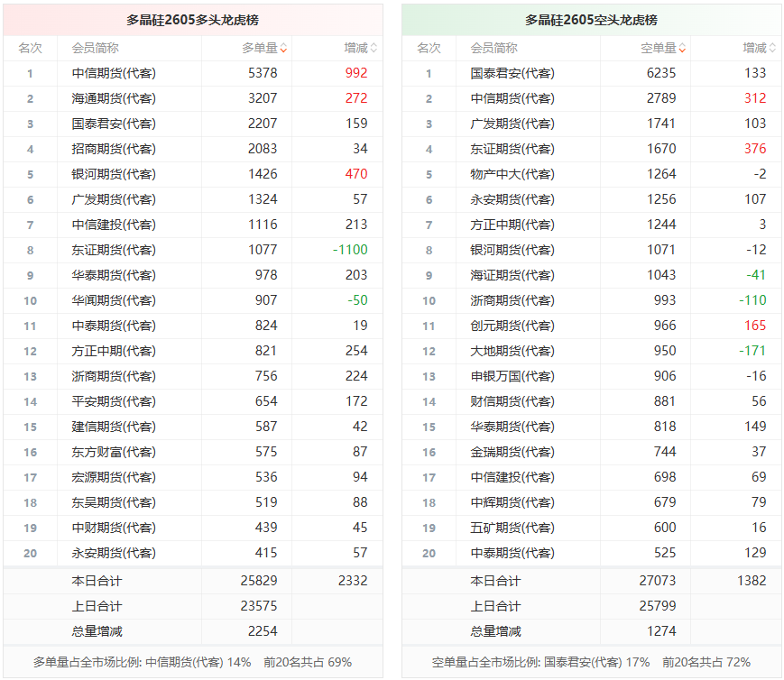Click 本日合计 total 27073
Viewport: 784px width, 680px height.
click(x=657, y=581)
